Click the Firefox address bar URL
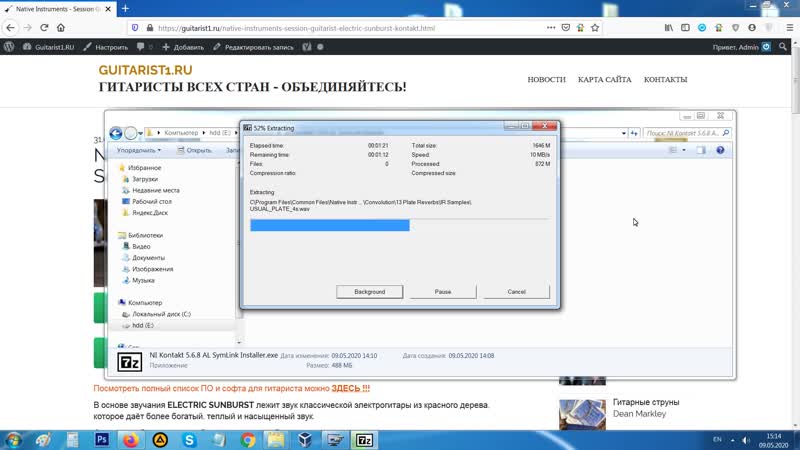800x450 pixels. 296,28
